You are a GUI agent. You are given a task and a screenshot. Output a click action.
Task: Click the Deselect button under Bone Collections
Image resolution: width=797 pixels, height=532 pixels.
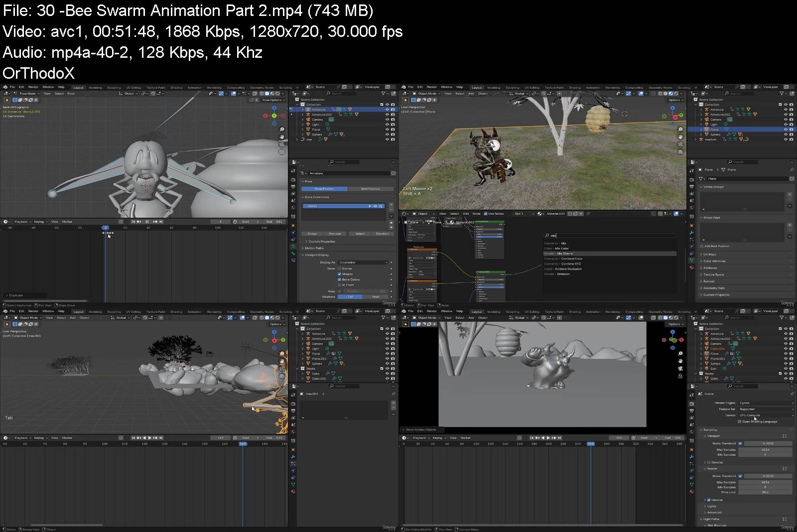click(x=382, y=234)
